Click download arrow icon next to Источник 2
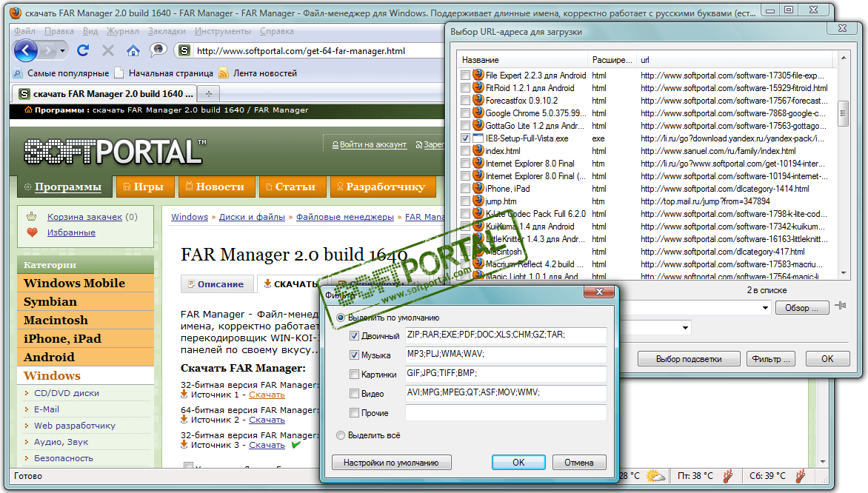This screenshot has height=493, width=868. coord(184,420)
